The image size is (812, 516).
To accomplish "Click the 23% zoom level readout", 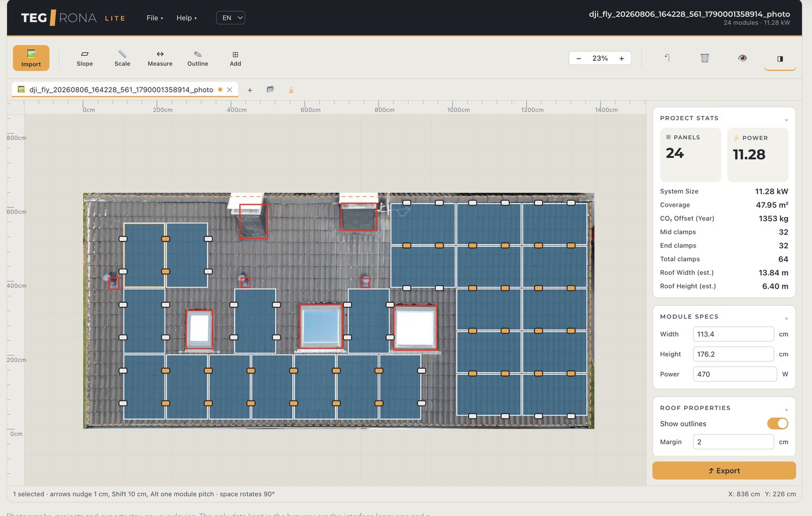I will [600, 58].
